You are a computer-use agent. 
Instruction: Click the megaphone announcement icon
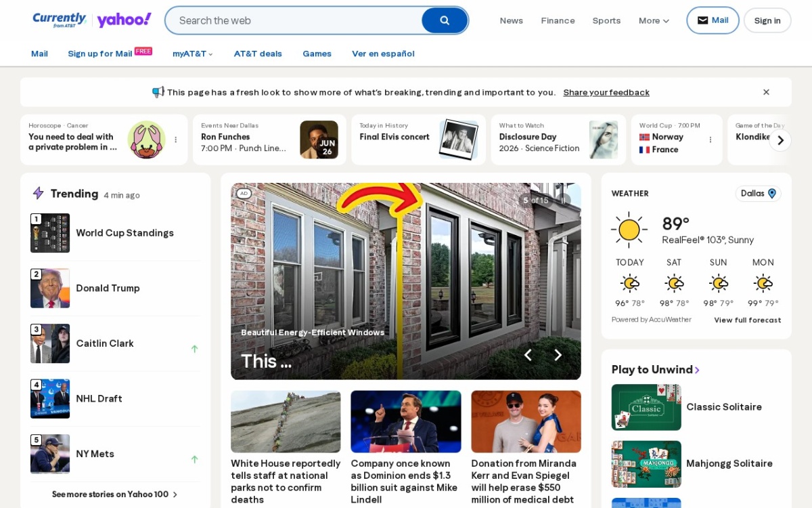click(x=158, y=91)
